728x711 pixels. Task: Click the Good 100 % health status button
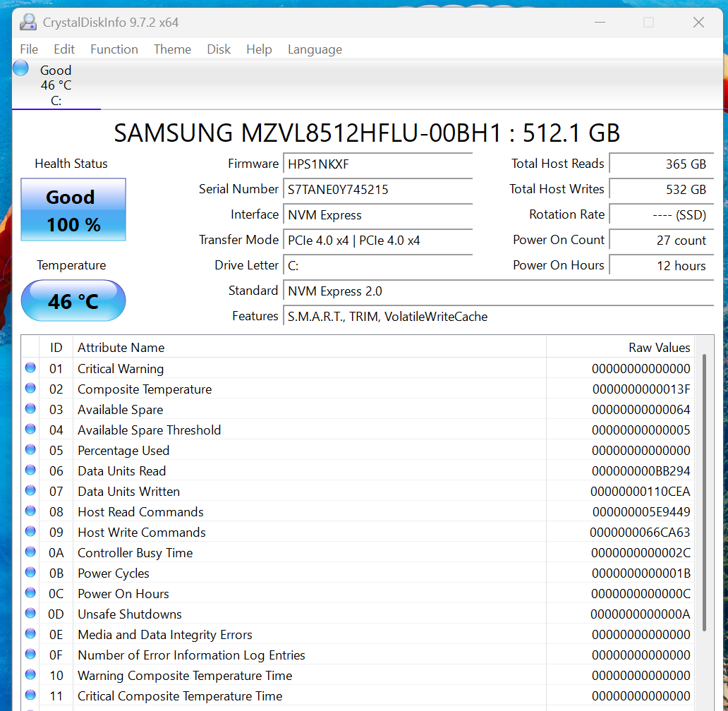pyautogui.click(x=73, y=210)
